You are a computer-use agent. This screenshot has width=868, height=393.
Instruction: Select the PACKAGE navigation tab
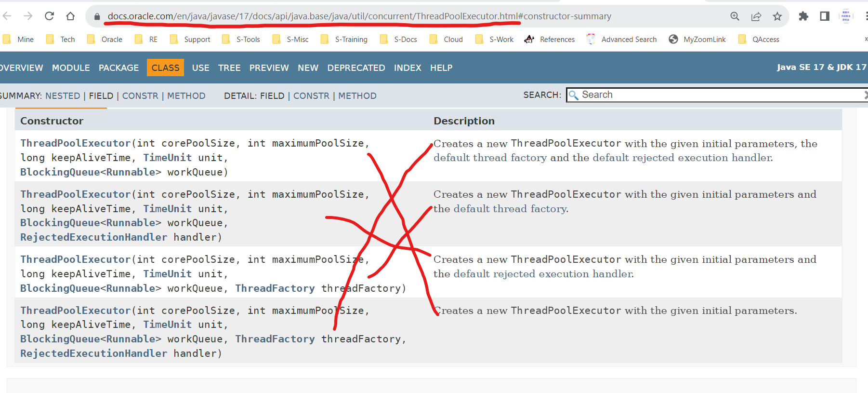(x=118, y=68)
